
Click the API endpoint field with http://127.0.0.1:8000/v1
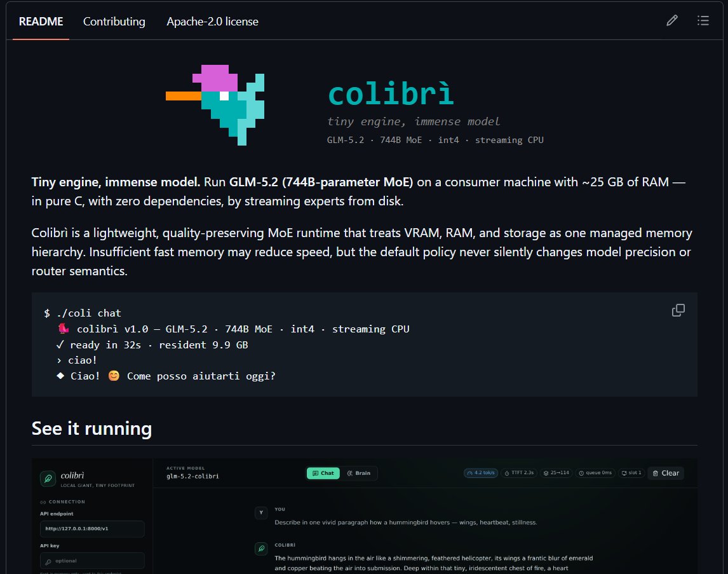click(x=92, y=529)
